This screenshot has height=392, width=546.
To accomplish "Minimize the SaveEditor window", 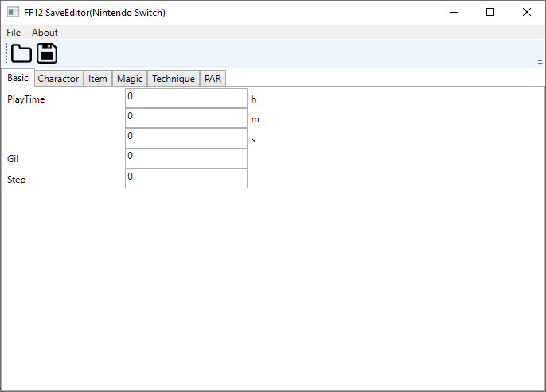I will pyautogui.click(x=454, y=13).
